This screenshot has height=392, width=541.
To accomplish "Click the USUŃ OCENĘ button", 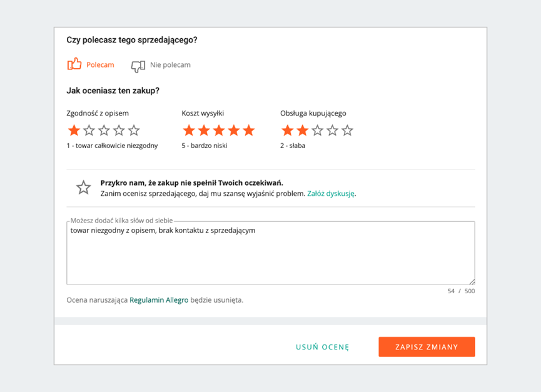I will coord(322,347).
